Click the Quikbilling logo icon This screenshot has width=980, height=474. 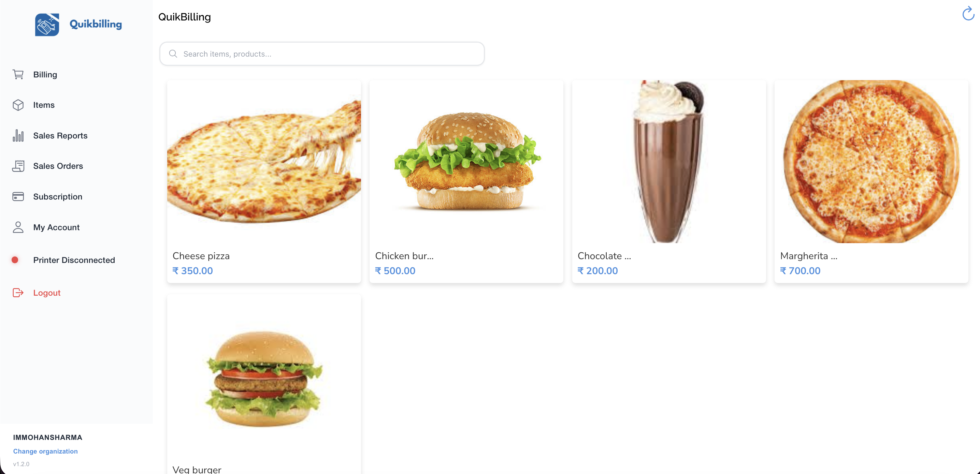tap(47, 25)
